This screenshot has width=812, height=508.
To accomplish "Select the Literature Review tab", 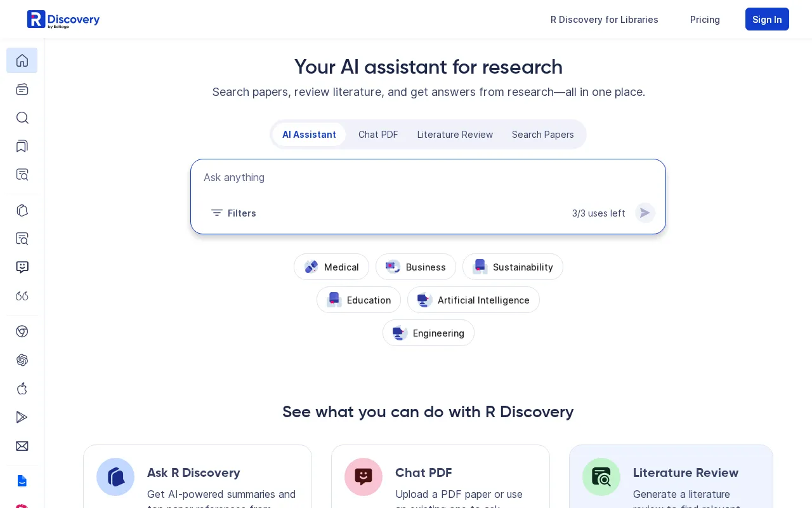I will (455, 135).
